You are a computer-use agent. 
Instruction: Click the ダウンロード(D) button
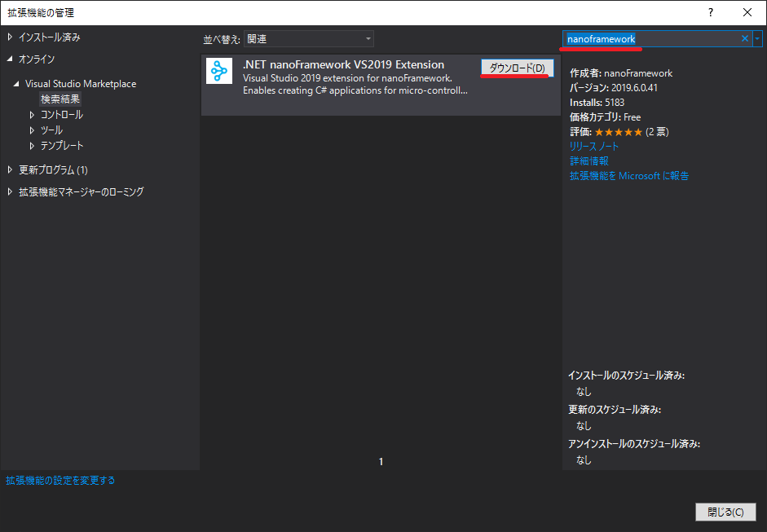coord(518,68)
